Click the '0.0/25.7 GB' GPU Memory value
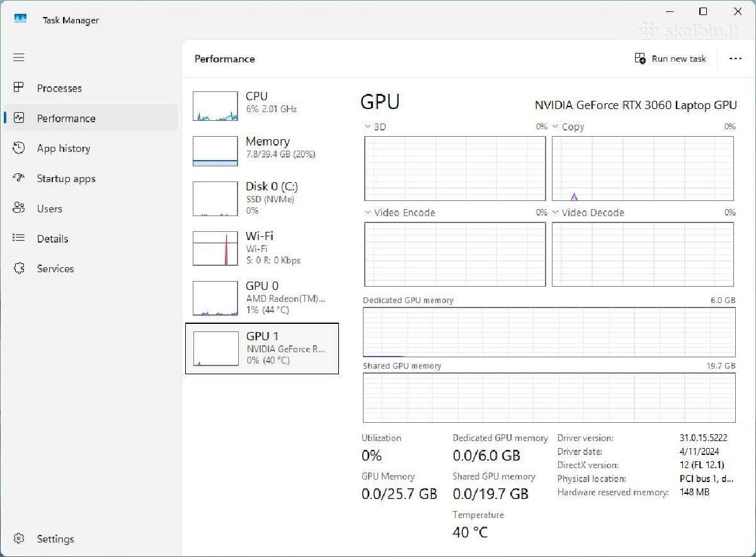This screenshot has height=557, width=756. coord(399,494)
